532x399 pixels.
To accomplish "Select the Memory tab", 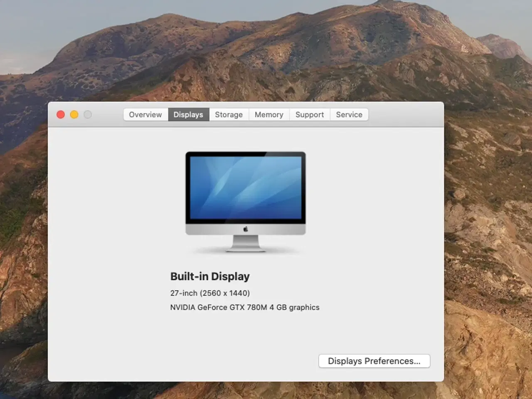I will click(x=268, y=114).
